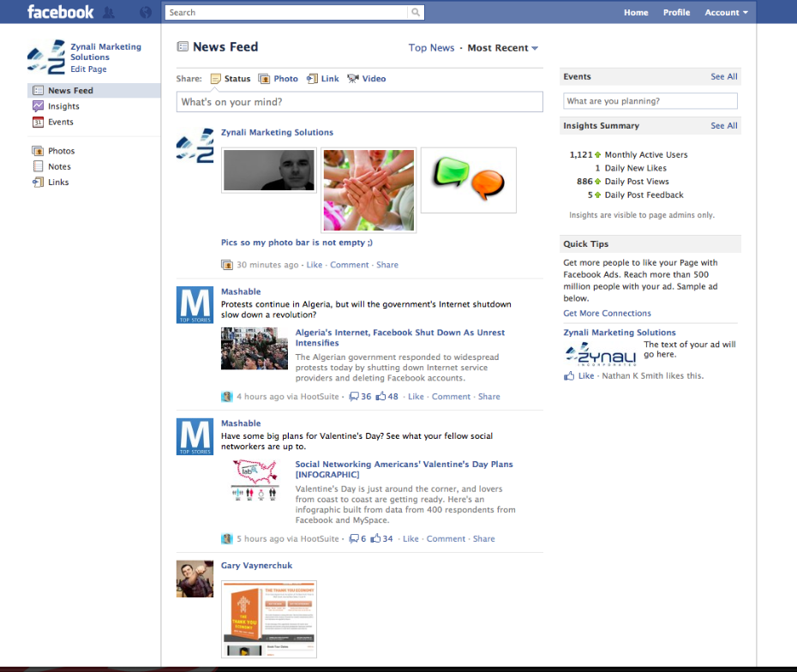Click the What are you planning field

(x=650, y=101)
